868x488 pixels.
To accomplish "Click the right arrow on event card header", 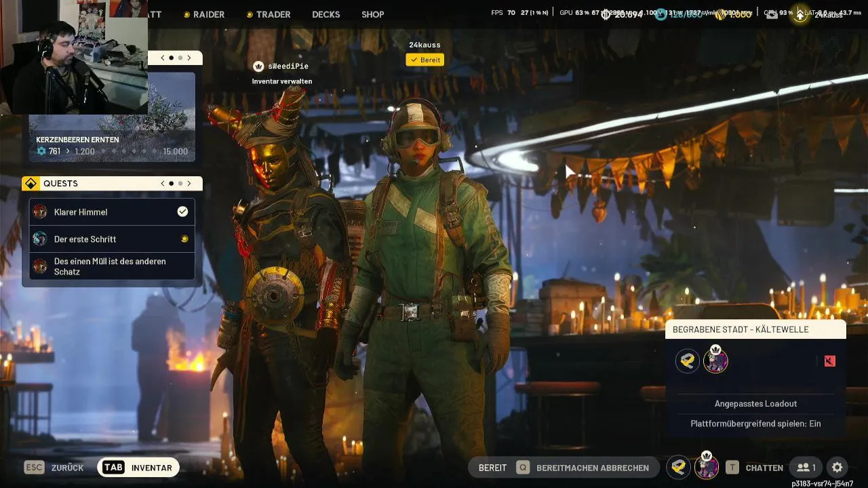I will coord(189,58).
